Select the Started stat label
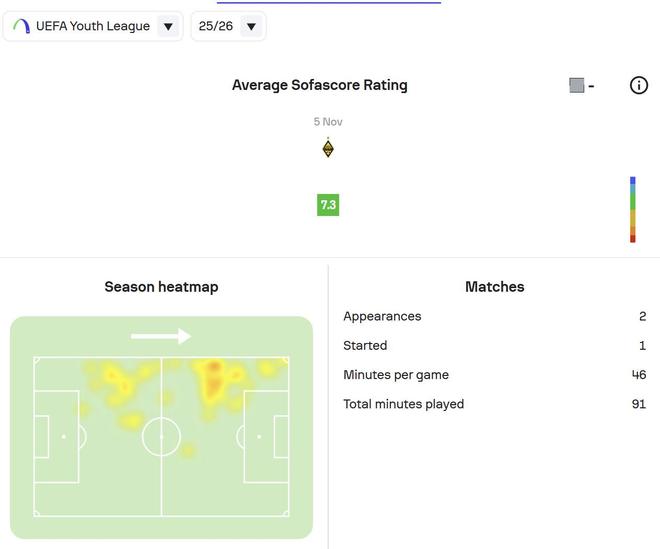Image resolution: width=660 pixels, height=549 pixels. 365,345
